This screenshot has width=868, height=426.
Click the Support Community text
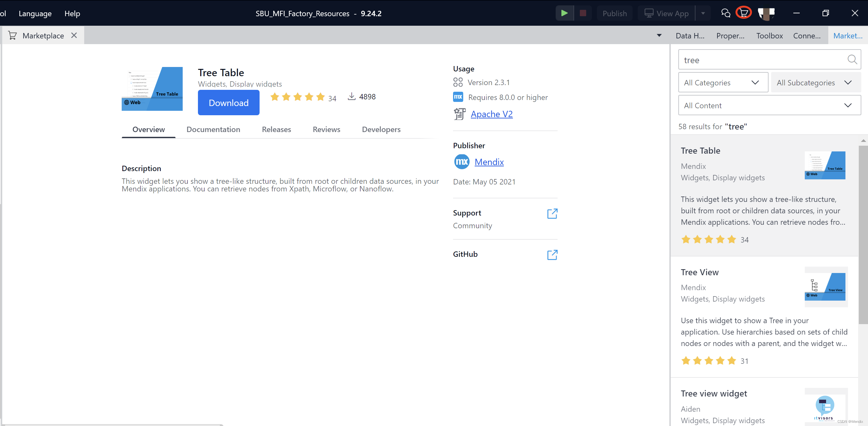[472, 226]
